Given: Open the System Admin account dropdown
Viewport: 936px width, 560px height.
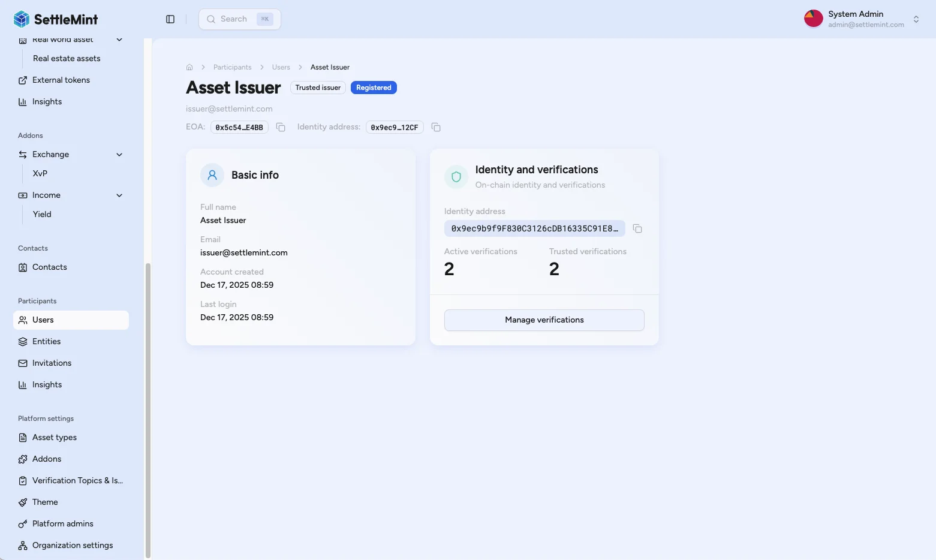Looking at the screenshot, I should coord(916,19).
